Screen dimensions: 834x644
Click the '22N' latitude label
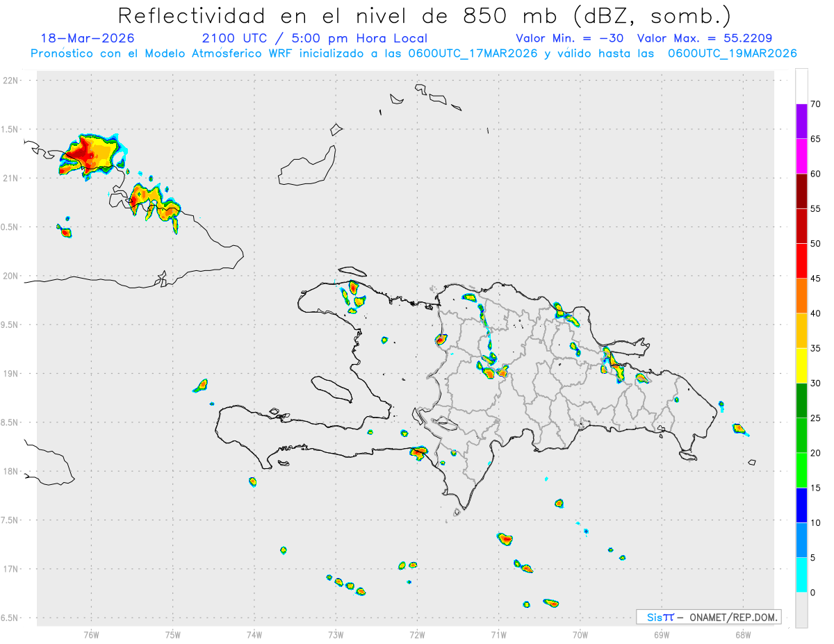tap(12, 81)
